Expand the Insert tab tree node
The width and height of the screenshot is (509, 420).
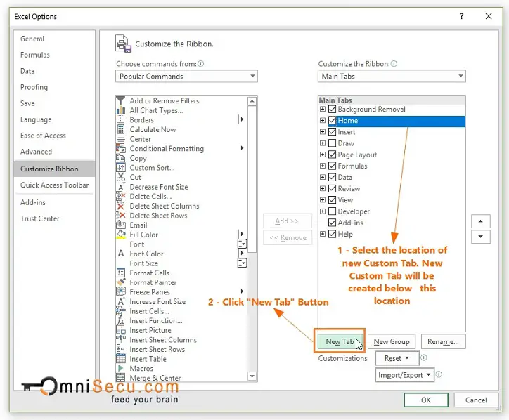click(323, 131)
